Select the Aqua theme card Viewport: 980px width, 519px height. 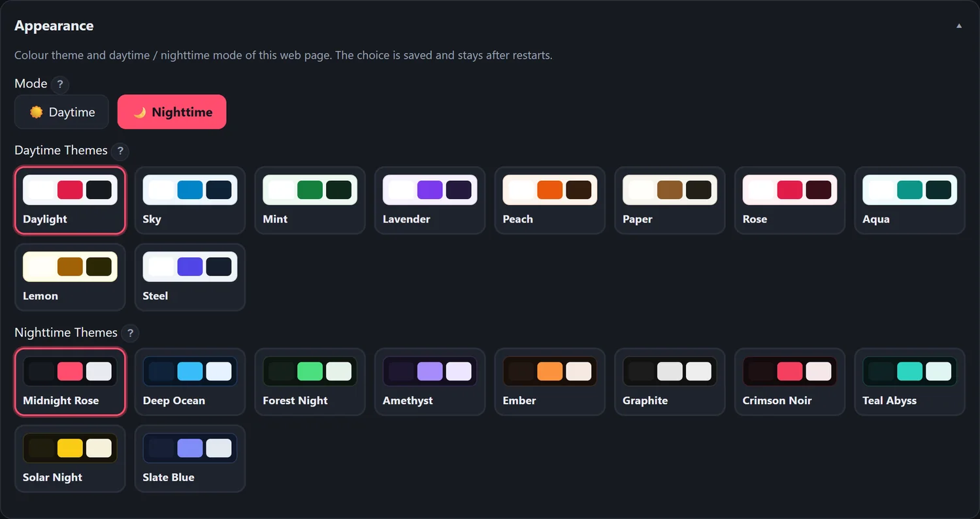pos(910,200)
